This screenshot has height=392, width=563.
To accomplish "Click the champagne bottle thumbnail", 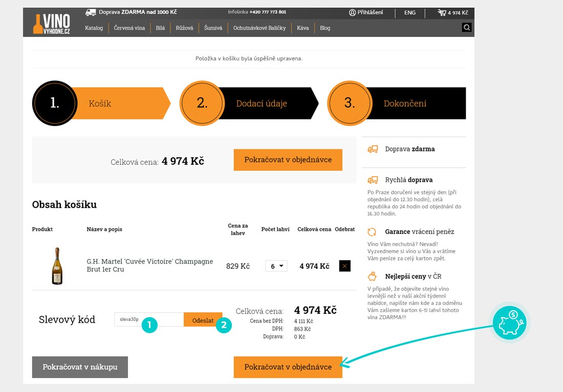I will coord(57,266).
